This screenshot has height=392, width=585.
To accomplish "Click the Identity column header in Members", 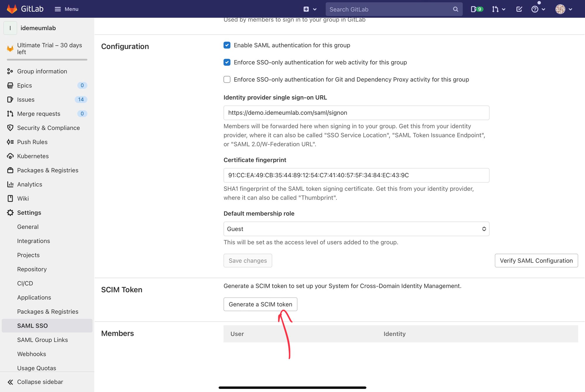I will coord(395,334).
